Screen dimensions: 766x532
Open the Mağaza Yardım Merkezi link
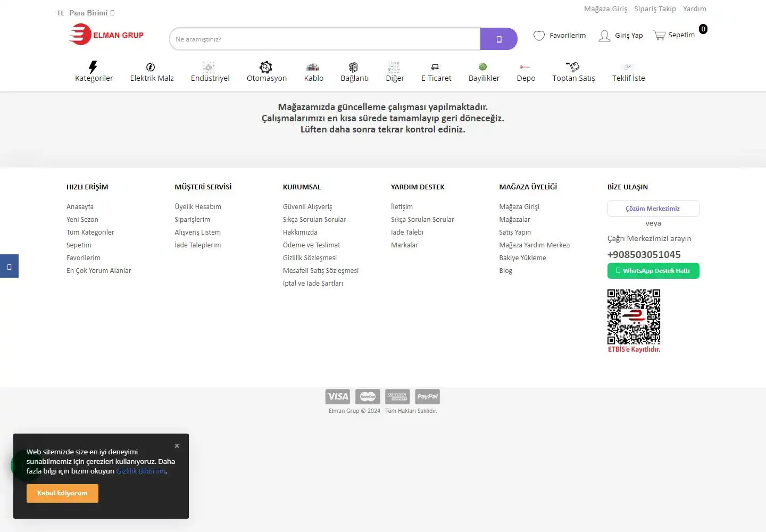click(x=535, y=245)
